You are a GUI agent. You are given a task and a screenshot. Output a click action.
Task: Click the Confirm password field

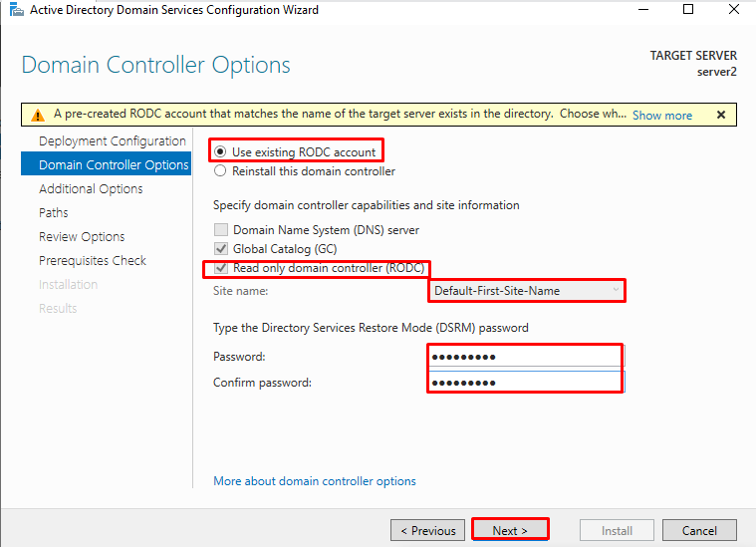coord(526,383)
